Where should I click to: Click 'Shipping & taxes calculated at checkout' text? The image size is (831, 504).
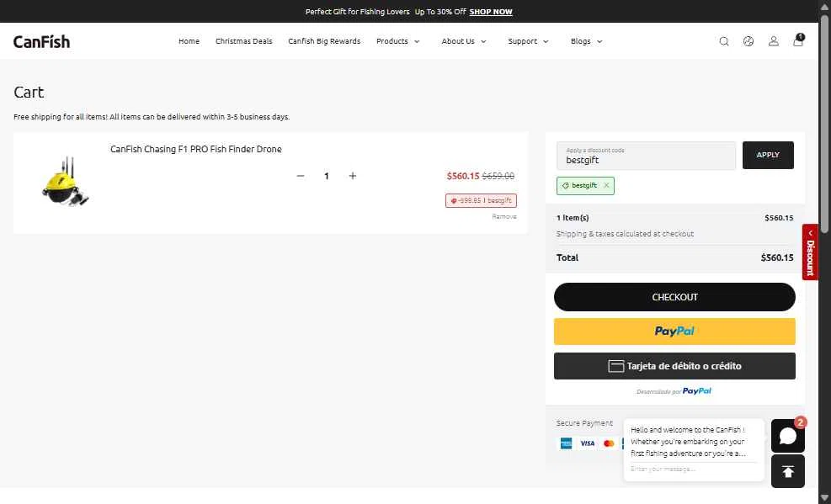(x=625, y=234)
